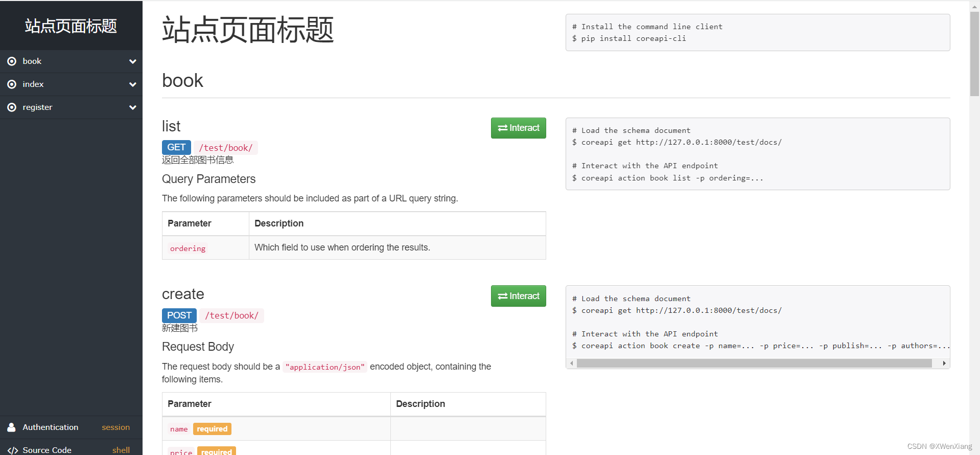Click the POST method badge

pyautogui.click(x=179, y=315)
